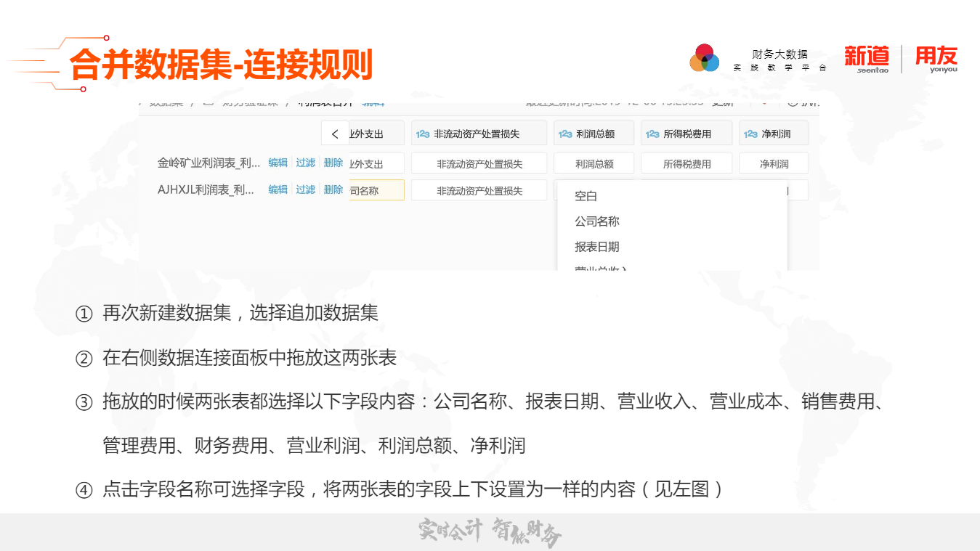Screen dimensions: 980x551
Task: Select the 净利润 column header
Action: (x=774, y=134)
